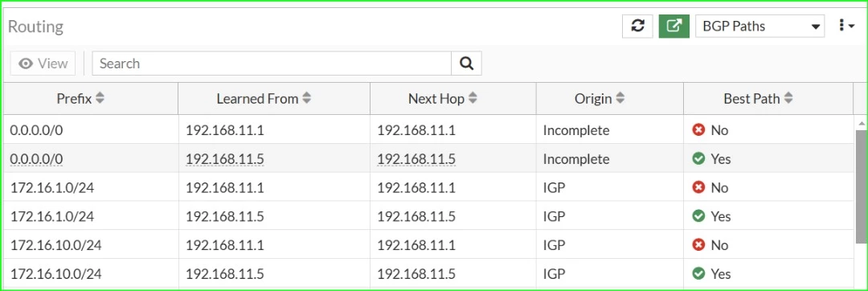Screen dimensions: 868x291
Task: Click Learned From 192.168.11.1 for 172.16.10.0/24
Action: click(225, 245)
